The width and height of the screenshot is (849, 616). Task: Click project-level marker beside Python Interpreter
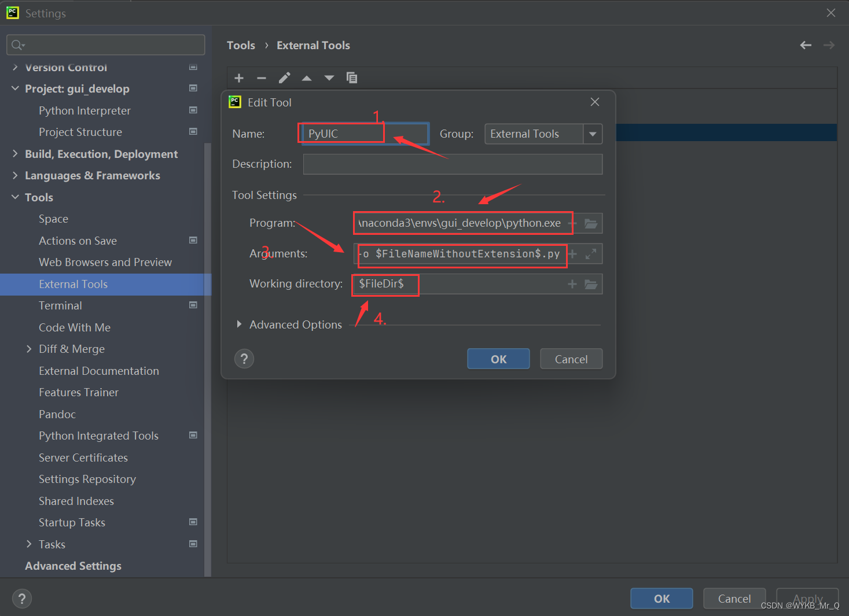(x=193, y=110)
